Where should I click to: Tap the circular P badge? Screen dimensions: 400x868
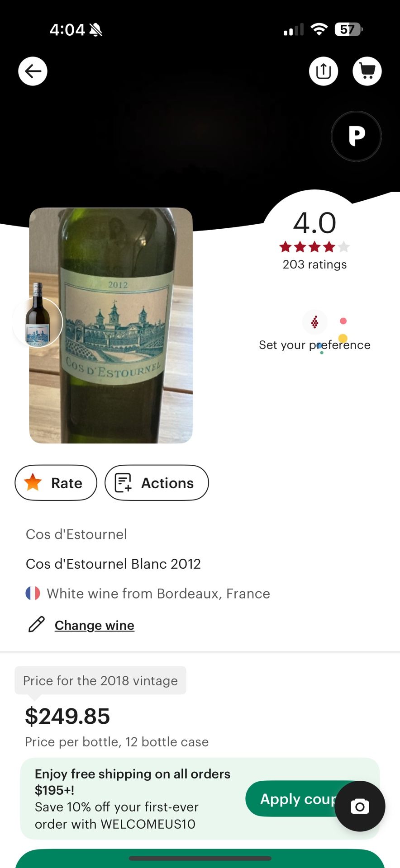coord(356,136)
